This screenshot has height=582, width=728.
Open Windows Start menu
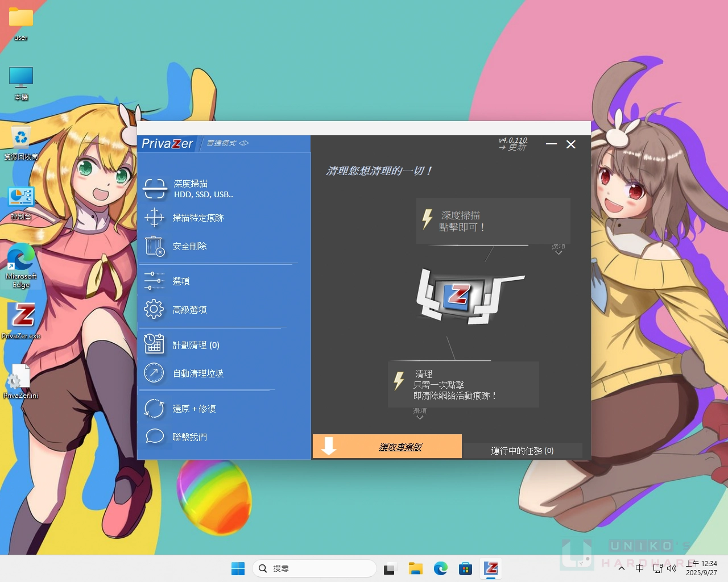tap(238, 568)
